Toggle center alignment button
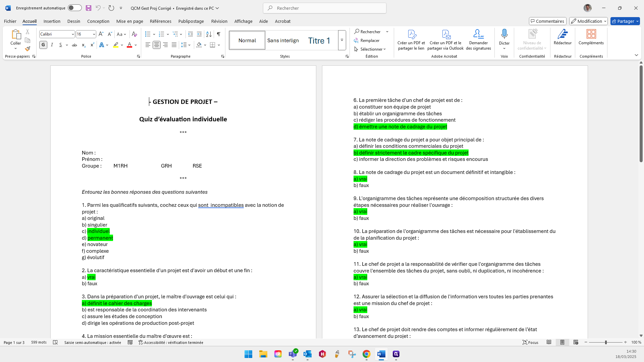 157,45
